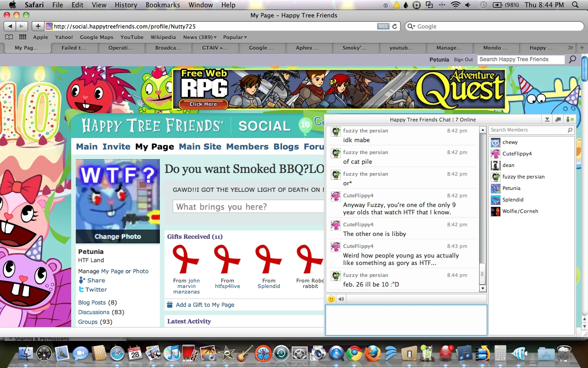Open Time Machine in the Dock
The width and height of the screenshot is (588, 368).
[281, 353]
